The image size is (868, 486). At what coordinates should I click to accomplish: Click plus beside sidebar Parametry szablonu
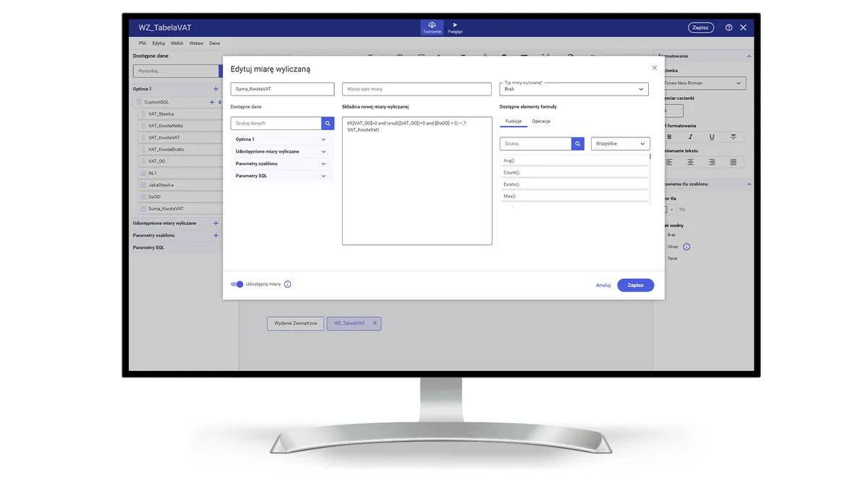pyautogui.click(x=216, y=236)
